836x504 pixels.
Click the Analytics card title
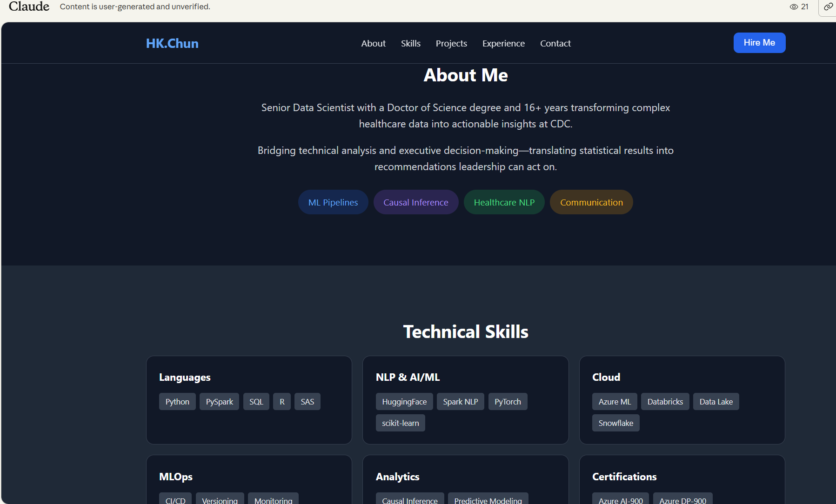click(397, 477)
